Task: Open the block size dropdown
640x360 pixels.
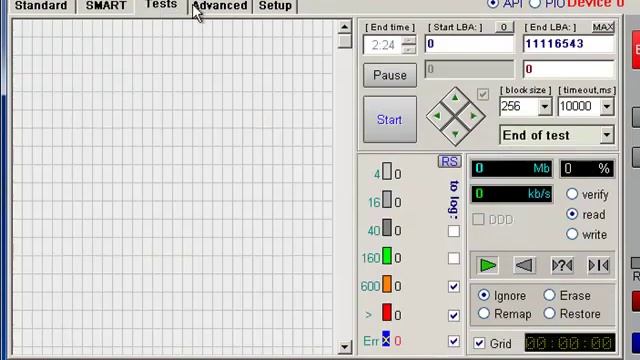Action: (544, 107)
